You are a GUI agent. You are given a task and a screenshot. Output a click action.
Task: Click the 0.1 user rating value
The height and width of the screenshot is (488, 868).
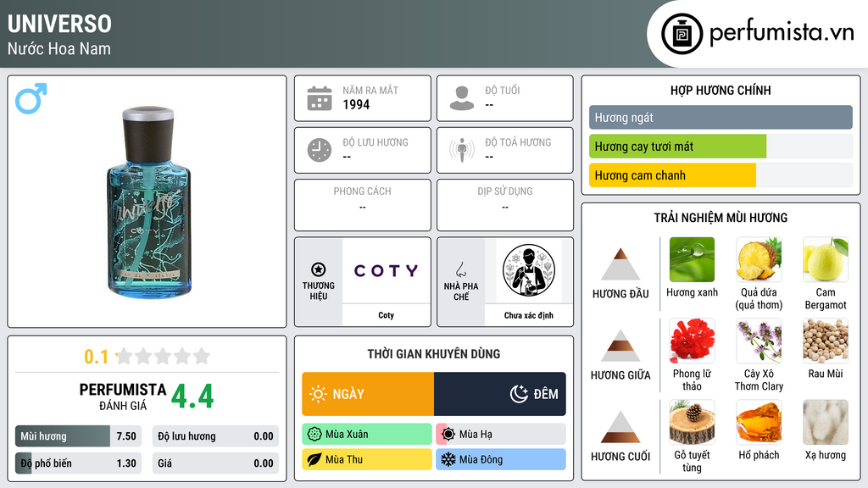(97, 357)
